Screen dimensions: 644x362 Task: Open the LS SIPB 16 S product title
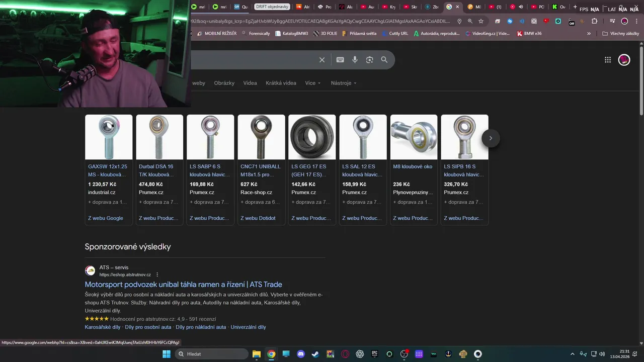click(463, 170)
